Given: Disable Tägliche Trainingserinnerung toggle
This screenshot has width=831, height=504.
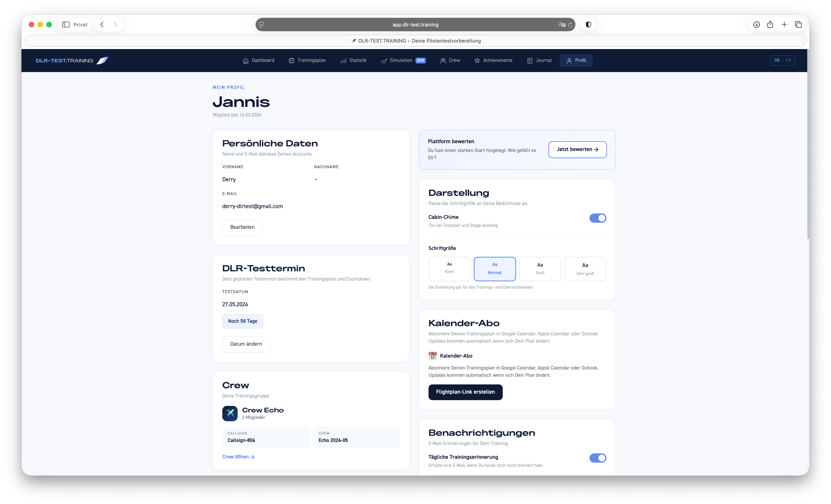Looking at the screenshot, I should point(598,458).
